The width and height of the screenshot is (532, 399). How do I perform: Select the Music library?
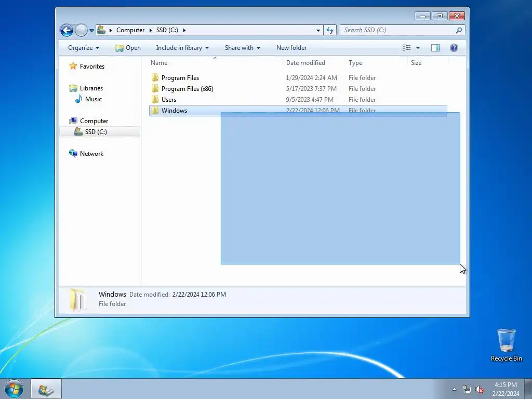94,99
